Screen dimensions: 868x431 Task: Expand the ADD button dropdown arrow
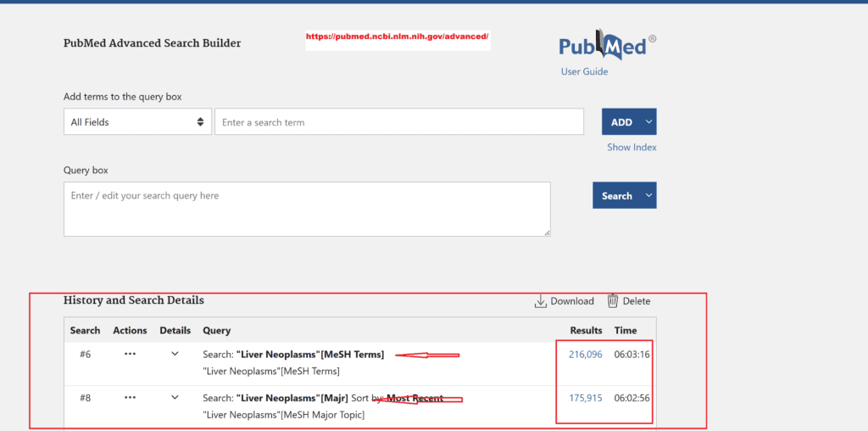pyautogui.click(x=648, y=122)
